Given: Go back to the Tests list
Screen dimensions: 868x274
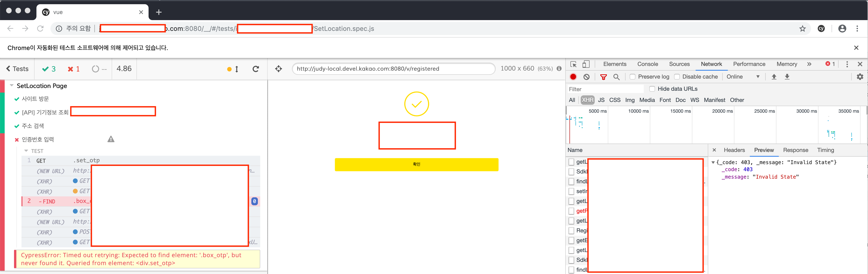Looking at the screenshot, I should [17, 69].
